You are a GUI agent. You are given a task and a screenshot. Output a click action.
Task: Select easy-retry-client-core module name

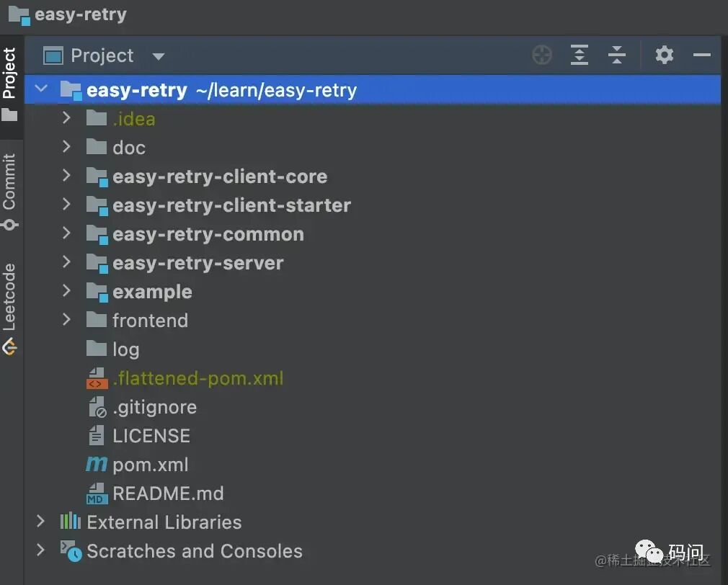pyautogui.click(x=220, y=177)
